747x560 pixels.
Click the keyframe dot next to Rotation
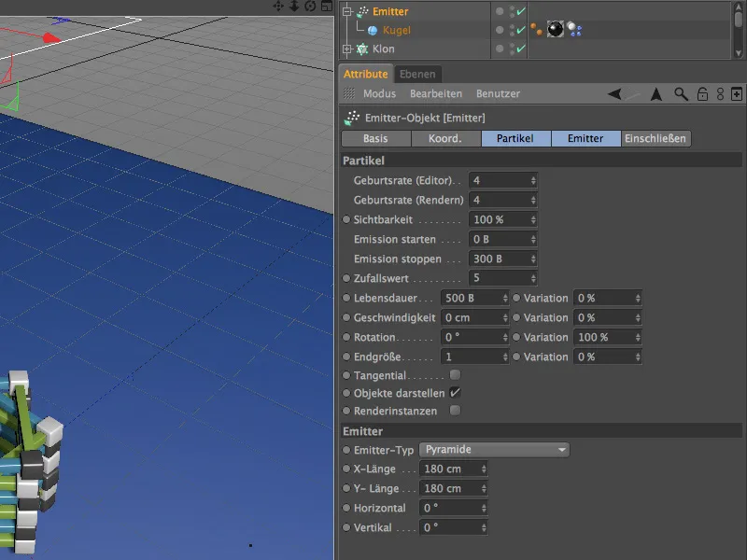(x=346, y=337)
